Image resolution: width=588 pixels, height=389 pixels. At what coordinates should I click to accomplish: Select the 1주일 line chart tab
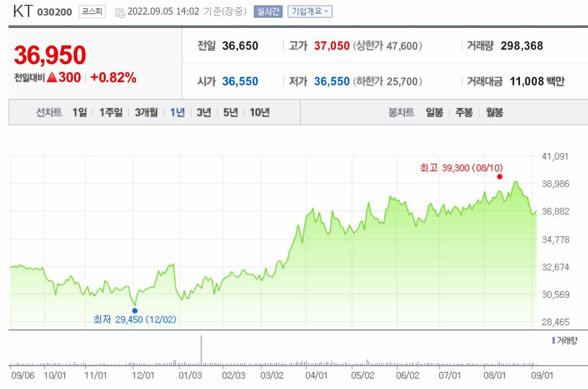click(x=111, y=112)
